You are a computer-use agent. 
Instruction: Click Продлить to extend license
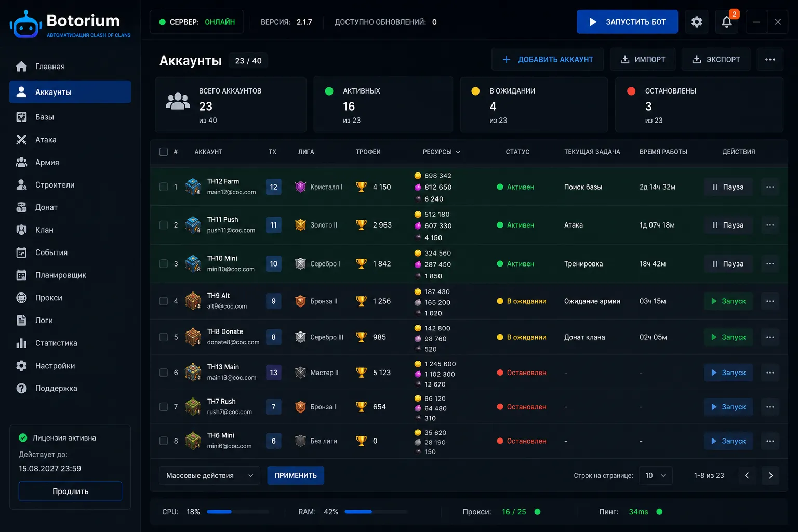point(70,491)
